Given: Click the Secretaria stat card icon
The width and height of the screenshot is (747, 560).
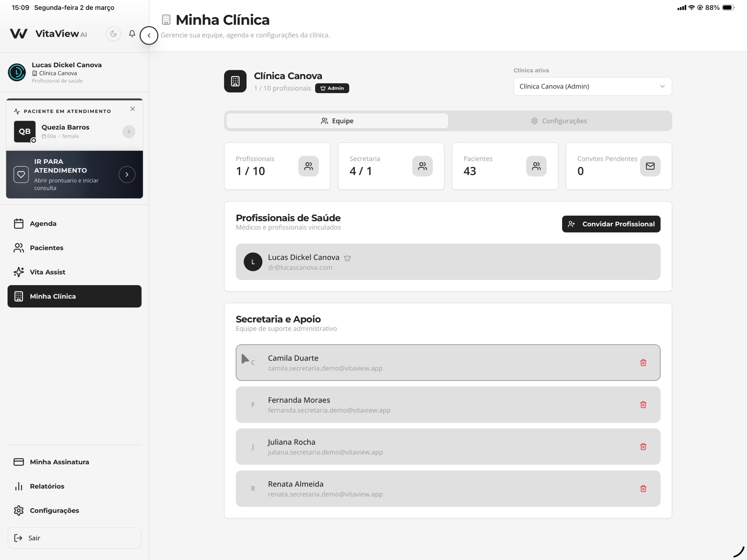Looking at the screenshot, I should (422, 166).
